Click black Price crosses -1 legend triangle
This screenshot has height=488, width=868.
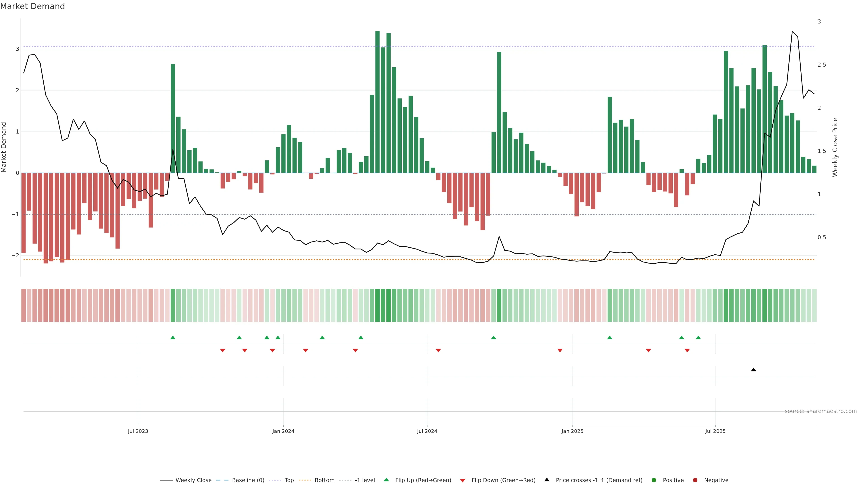pyautogui.click(x=547, y=480)
